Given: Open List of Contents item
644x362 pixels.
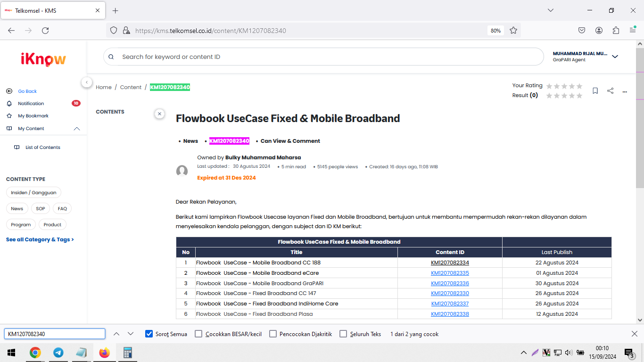Looking at the screenshot, I should pos(43,148).
